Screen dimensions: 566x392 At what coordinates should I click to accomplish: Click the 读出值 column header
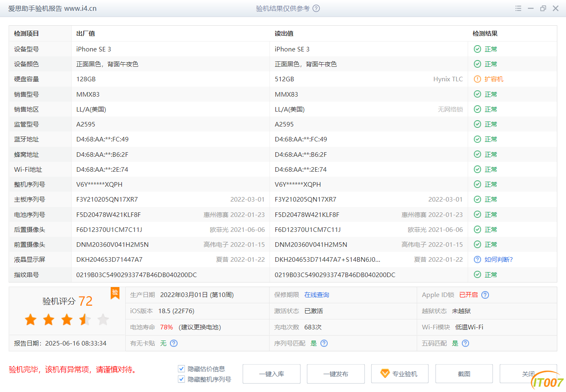284,34
